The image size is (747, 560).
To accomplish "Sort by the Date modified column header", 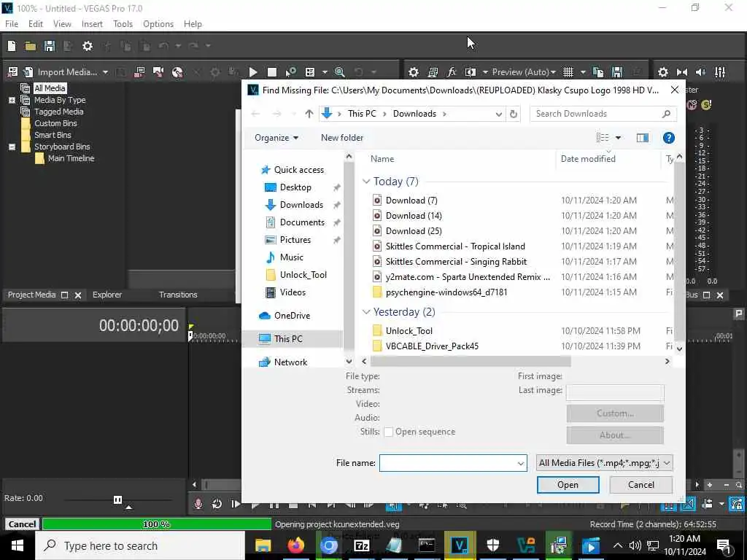I will [588, 159].
